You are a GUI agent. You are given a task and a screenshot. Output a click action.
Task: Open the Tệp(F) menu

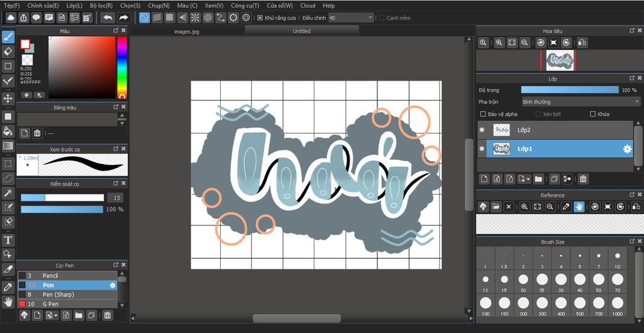(x=11, y=5)
